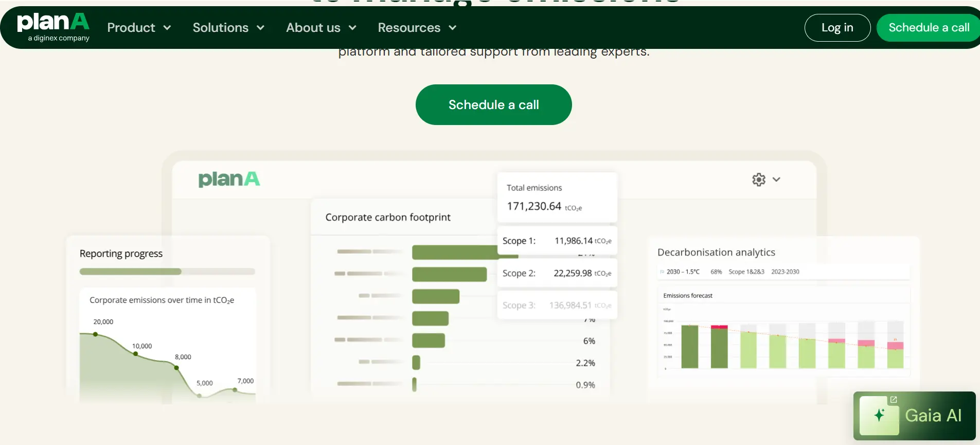This screenshot has height=445, width=980.
Task: Click the chart data point labeled 8,000
Action: pos(176,368)
